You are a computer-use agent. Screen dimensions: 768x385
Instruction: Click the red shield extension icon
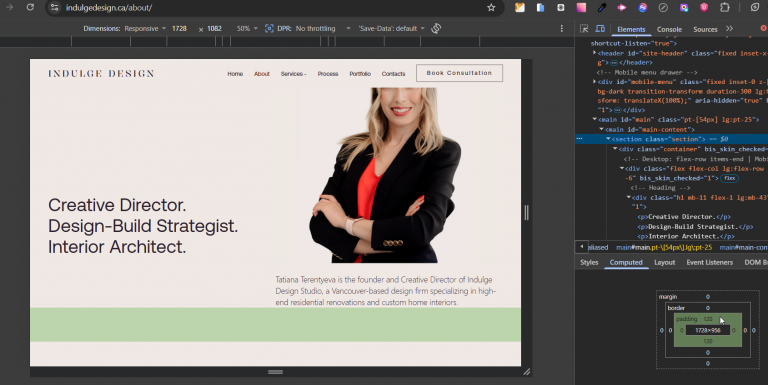(x=704, y=7)
